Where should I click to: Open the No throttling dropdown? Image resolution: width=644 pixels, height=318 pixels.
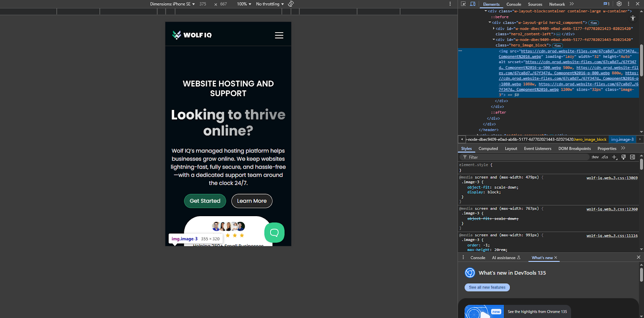[270, 4]
